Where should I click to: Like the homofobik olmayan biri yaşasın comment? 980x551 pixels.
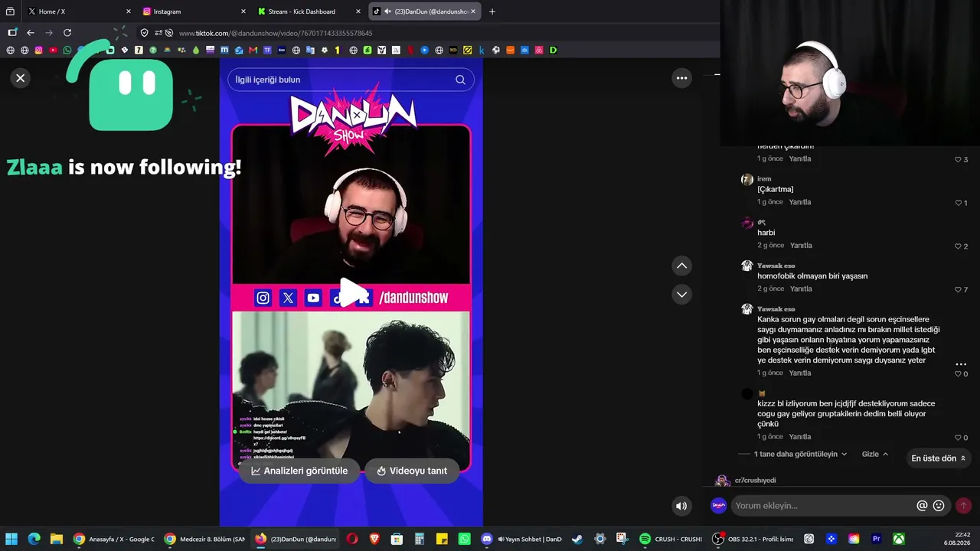click(x=958, y=290)
